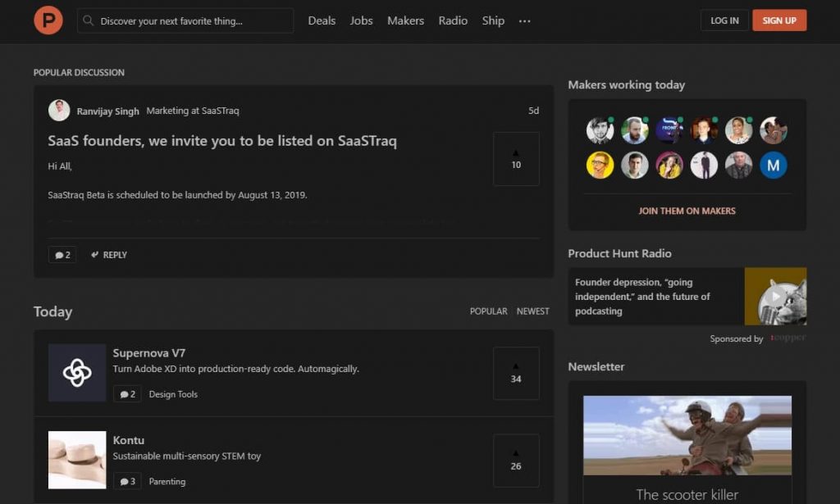The width and height of the screenshot is (840, 504).
Task: Expand the three-dot more menu
Action: click(524, 20)
